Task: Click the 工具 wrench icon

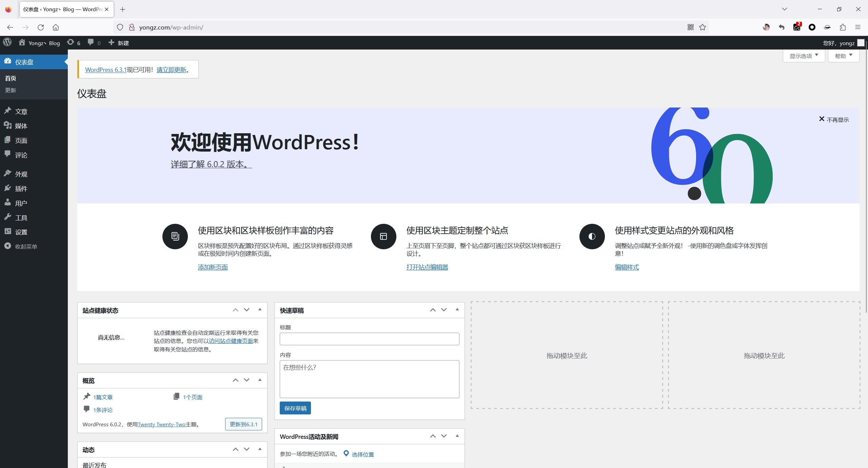Action: pos(8,217)
